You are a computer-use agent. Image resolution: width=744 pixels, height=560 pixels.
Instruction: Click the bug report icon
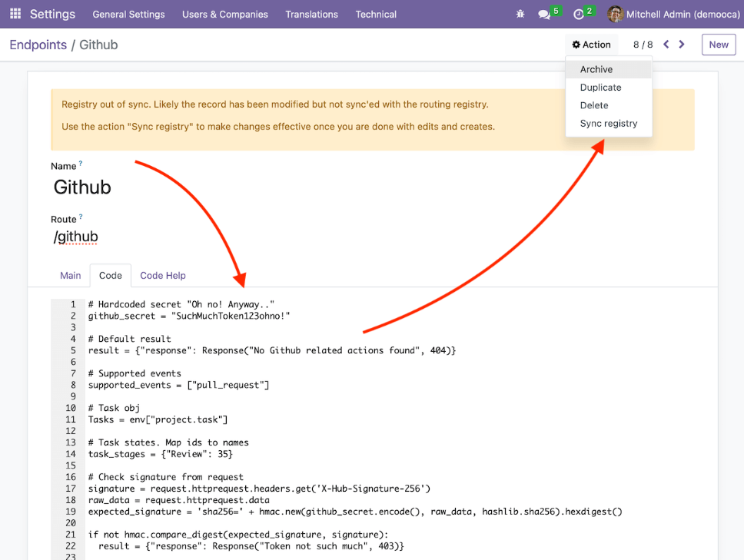coord(520,14)
